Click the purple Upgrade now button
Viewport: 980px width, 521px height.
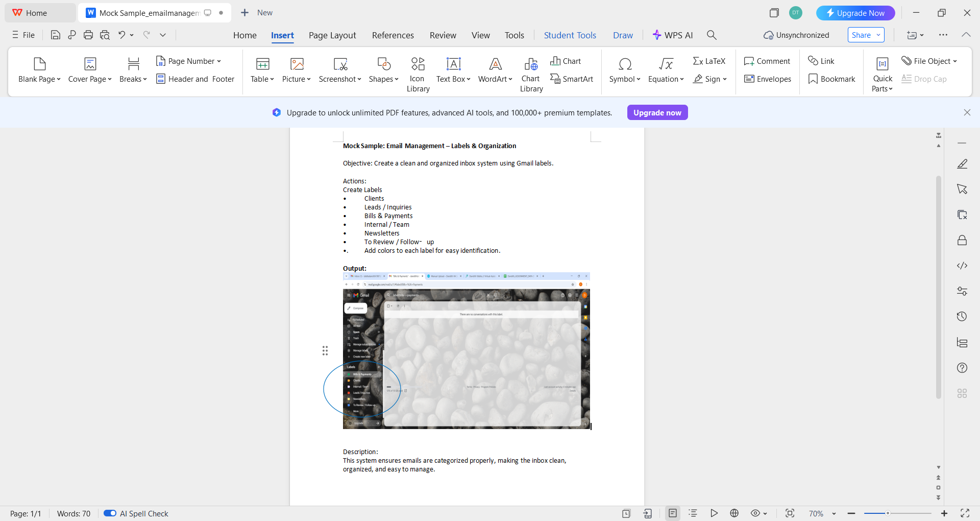657,112
